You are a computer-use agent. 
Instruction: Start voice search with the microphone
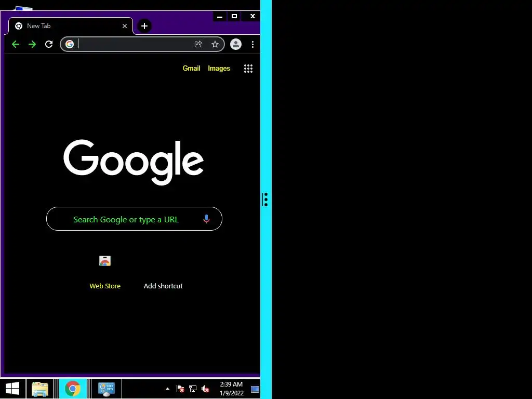coord(206,219)
